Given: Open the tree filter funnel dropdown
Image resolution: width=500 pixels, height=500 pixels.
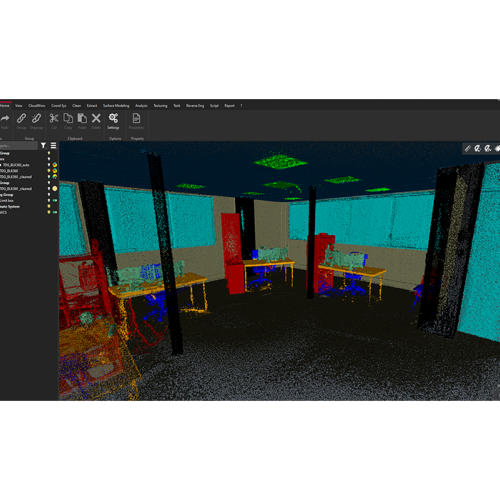Looking at the screenshot, I should click(43, 146).
